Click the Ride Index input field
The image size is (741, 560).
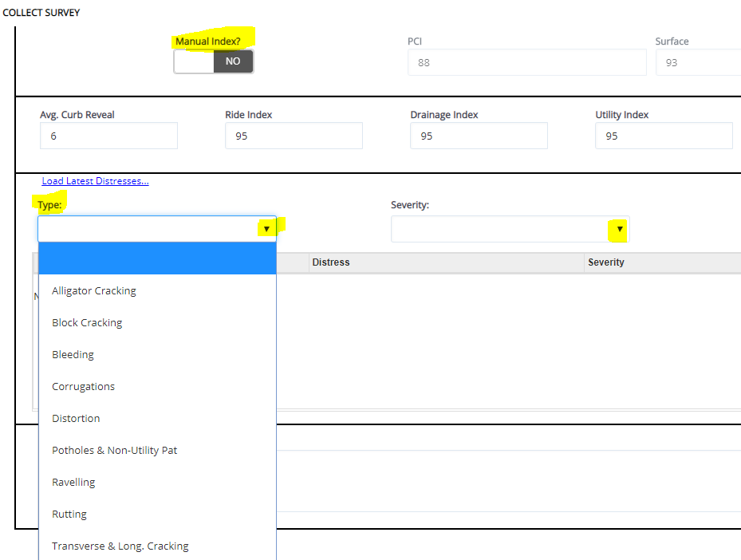coord(294,136)
